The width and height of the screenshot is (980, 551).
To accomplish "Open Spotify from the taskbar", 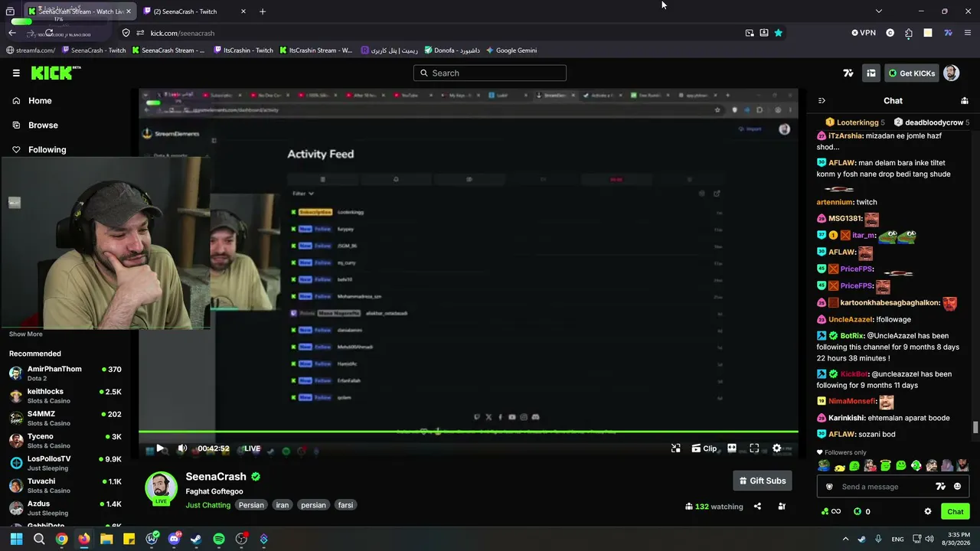I will (x=219, y=539).
